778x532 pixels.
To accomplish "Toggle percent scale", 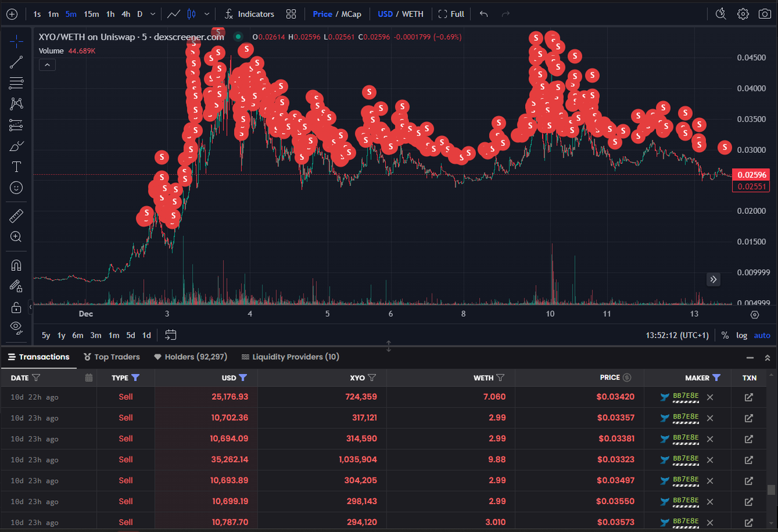I will [x=725, y=335].
